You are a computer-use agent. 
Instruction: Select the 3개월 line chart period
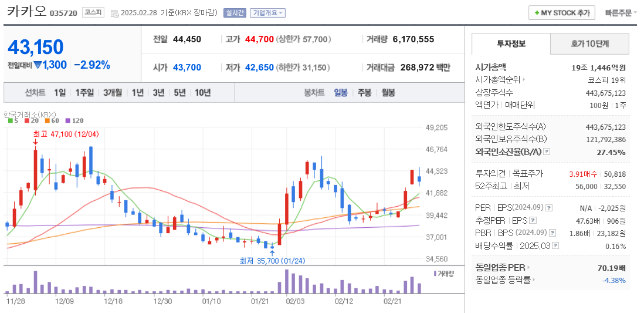click(x=113, y=93)
